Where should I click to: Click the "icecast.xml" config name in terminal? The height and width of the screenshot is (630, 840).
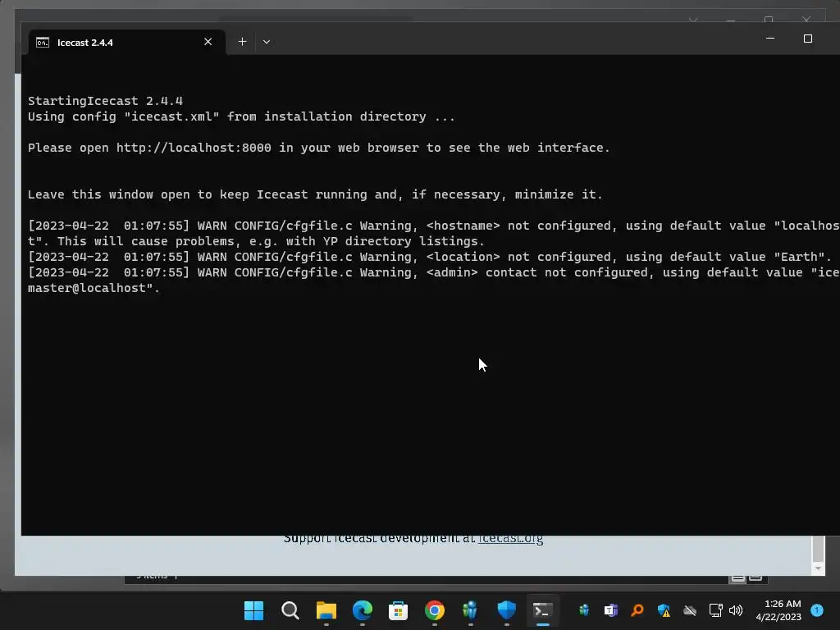point(171,116)
